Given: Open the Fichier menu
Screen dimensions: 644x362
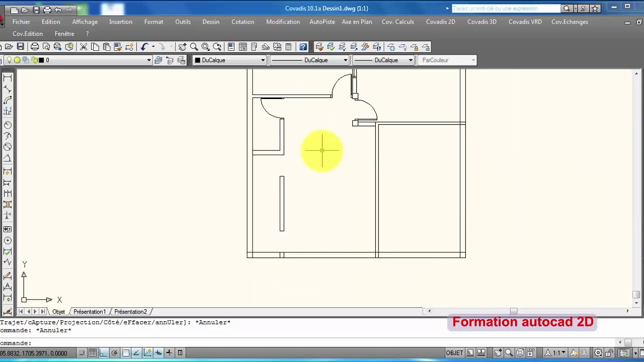Looking at the screenshot, I should coord(21,22).
